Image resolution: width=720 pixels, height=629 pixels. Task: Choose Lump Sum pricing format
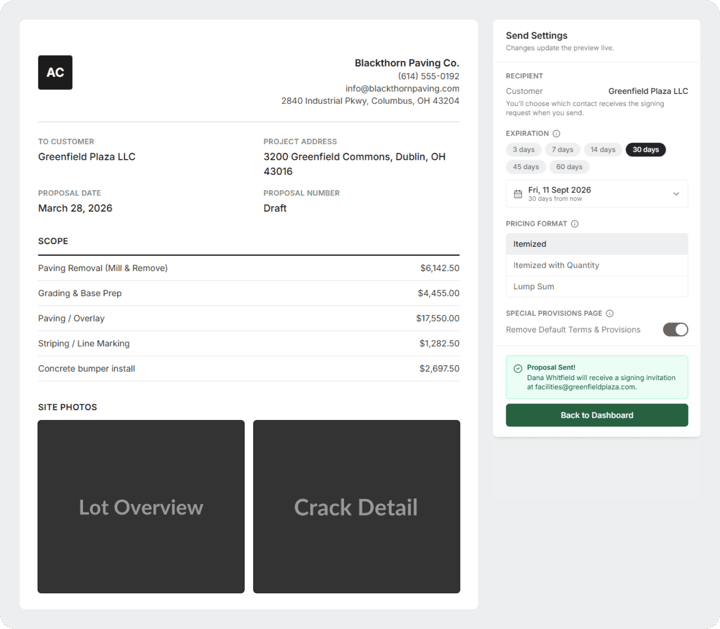[x=596, y=286]
